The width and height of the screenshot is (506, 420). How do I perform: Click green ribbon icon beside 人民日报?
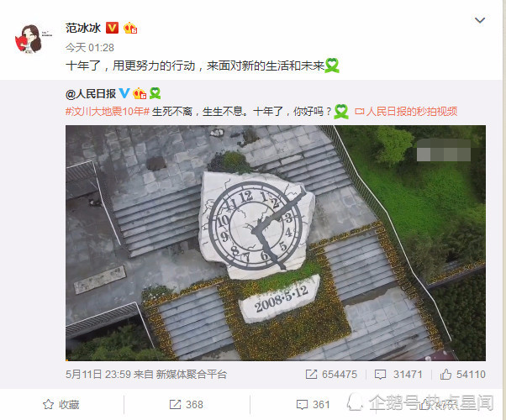tap(155, 93)
